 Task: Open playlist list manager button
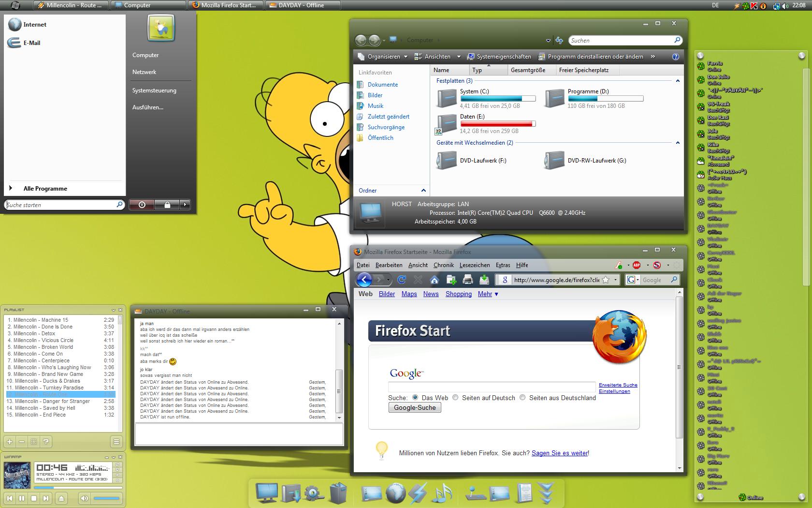pos(116,441)
